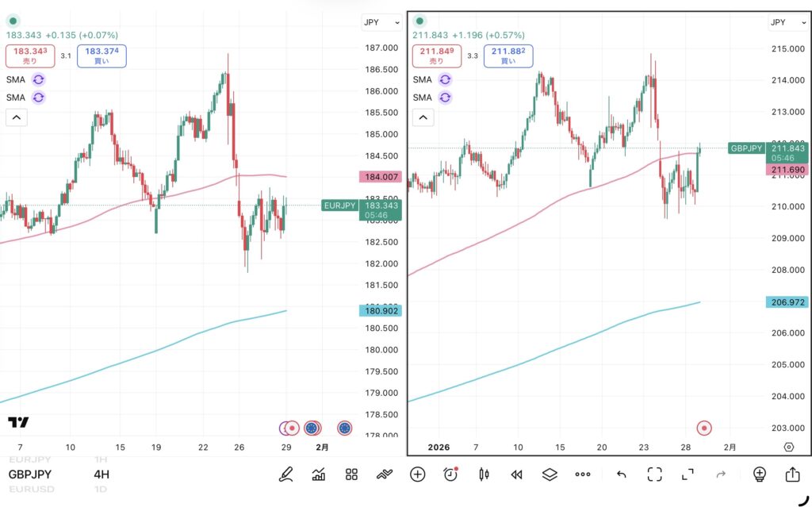Viewport: 812px width, 507px height.
Task: Open the three-dots more menu
Action: tap(583, 474)
